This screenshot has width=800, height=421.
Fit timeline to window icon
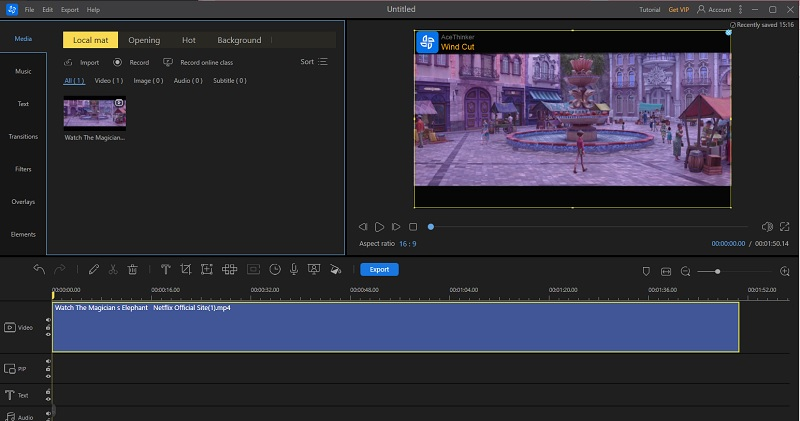(x=666, y=271)
